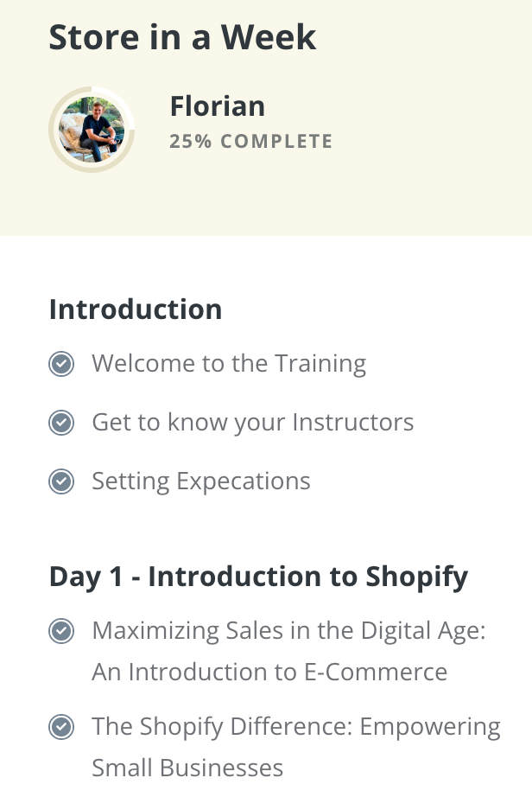Image resolution: width=532 pixels, height=797 pixels.
Task: Click the checkmark next to Get to know your Instructors
Action: 60,423
